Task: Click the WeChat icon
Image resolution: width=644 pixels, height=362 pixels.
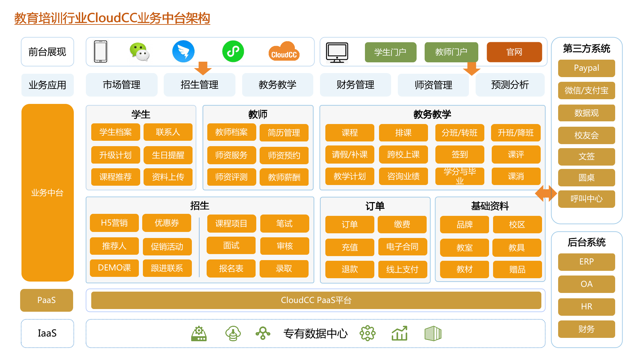Action: pos(139,52)
